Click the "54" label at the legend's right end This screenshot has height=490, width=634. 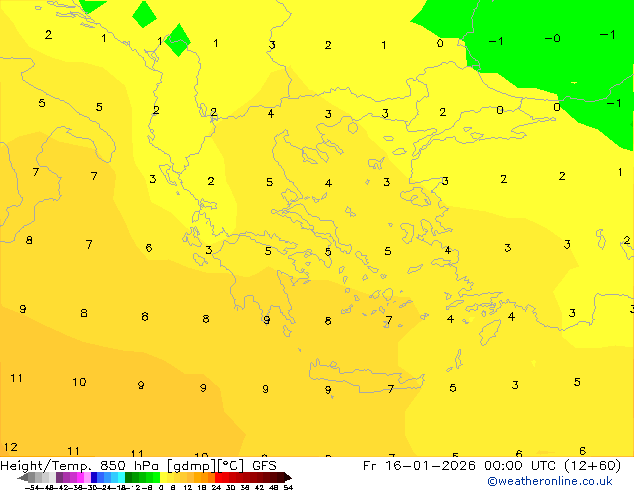coord(288,487)
